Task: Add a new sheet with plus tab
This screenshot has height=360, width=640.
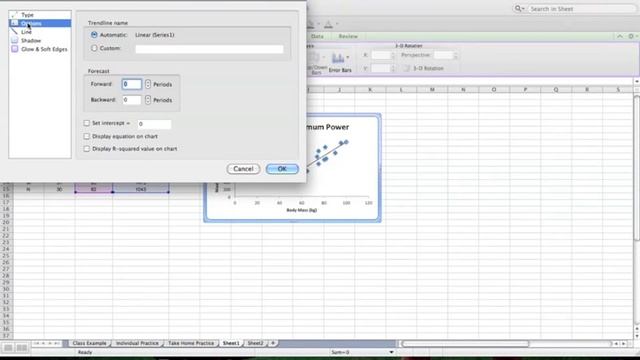Action: pos(273,343)
